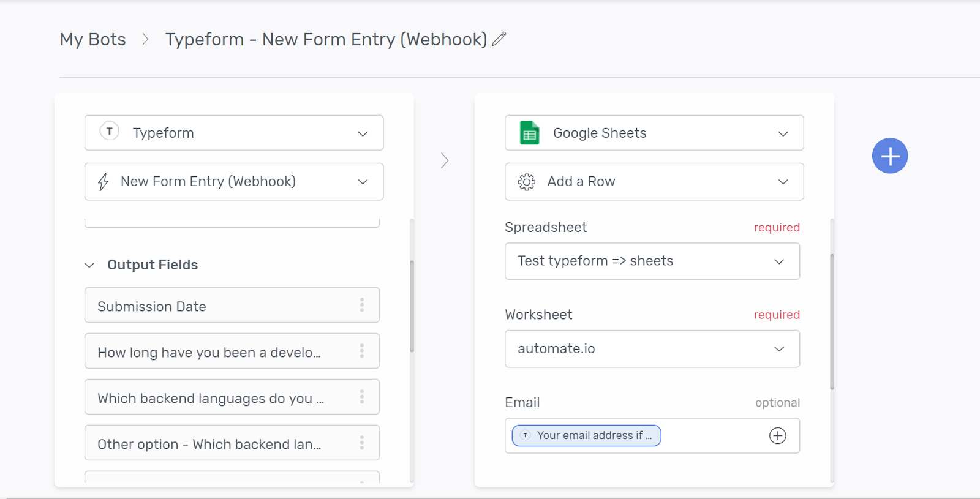
Task: Select the Other option - Which backend lan… field
Action: click(x=232, y=443)
